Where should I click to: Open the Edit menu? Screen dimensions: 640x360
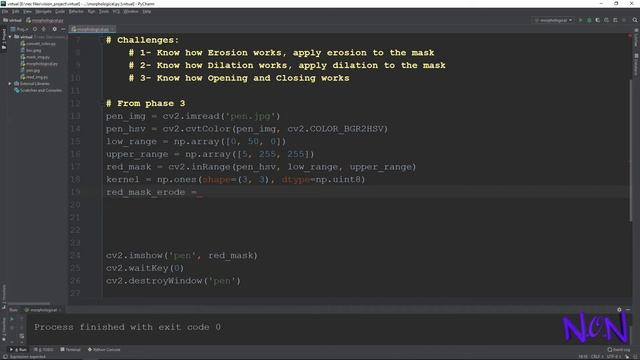(x=16, y=11)
